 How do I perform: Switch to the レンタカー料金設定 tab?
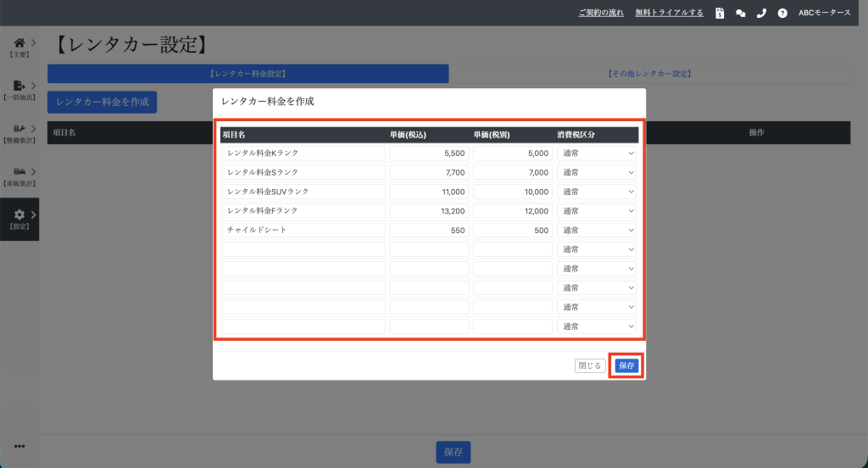(x=248, y=74)
